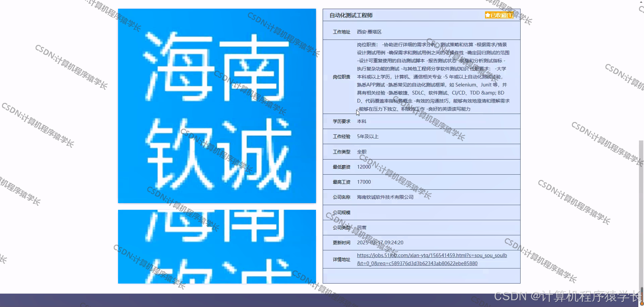Image resolution: width=644 pixels, height=307 pixels.
Task: Click the 西安·雁塔区 address value
Action: 369,32
